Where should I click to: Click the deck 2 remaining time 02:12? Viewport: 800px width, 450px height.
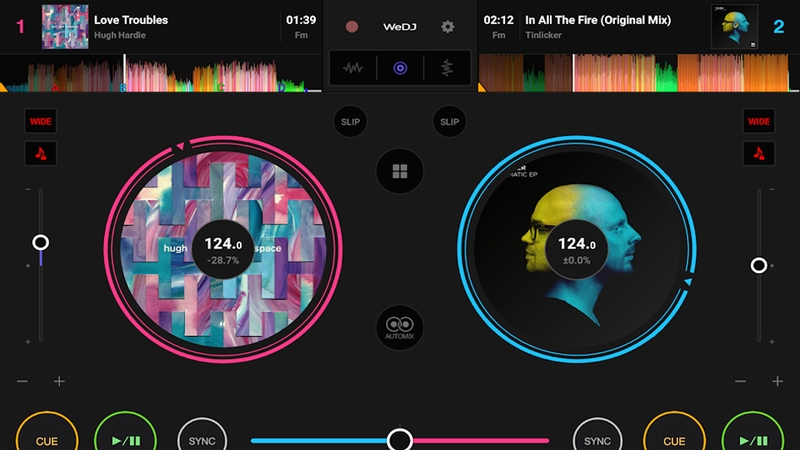pyautogui.click(x=498, y=20)
